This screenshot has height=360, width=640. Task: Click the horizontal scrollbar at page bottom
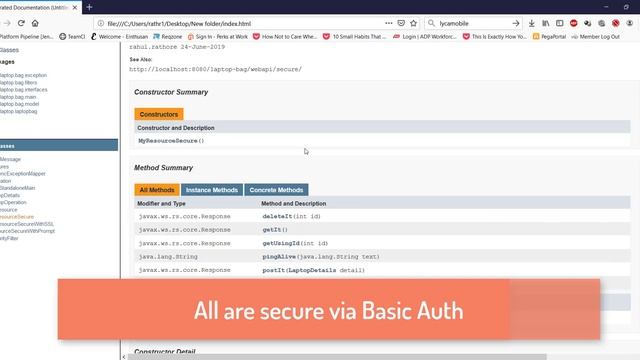coord(337,357)
